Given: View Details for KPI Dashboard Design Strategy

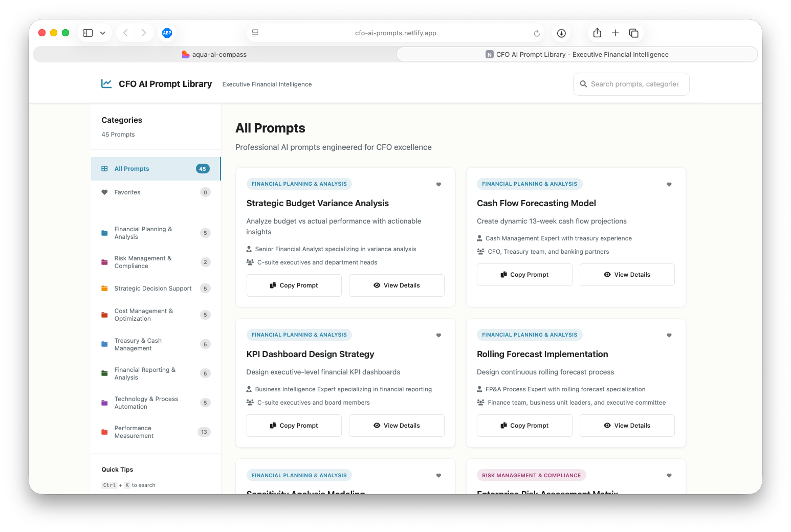Looking at the screenshot, I should tap(397, 426).
